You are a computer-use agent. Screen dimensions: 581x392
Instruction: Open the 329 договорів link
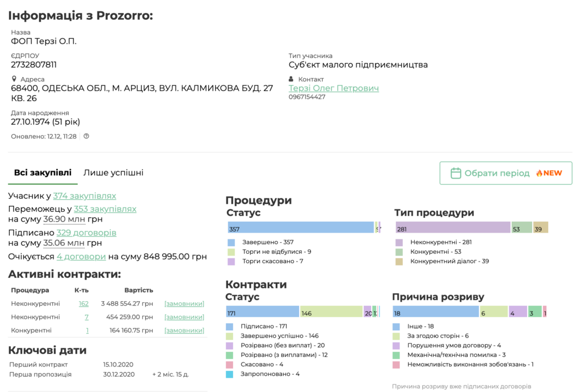click(86, 233)
